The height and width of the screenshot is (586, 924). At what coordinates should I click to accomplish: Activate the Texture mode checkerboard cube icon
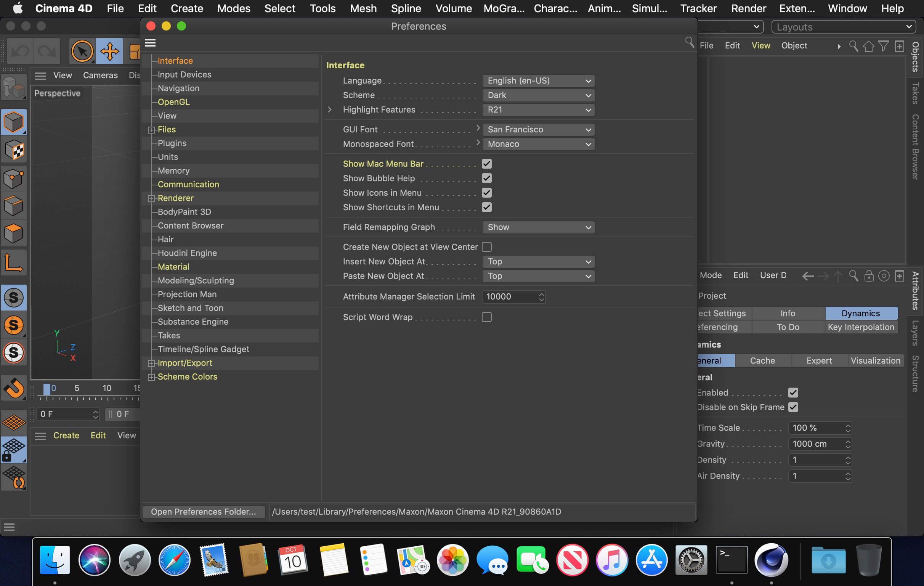pos(14,150)
